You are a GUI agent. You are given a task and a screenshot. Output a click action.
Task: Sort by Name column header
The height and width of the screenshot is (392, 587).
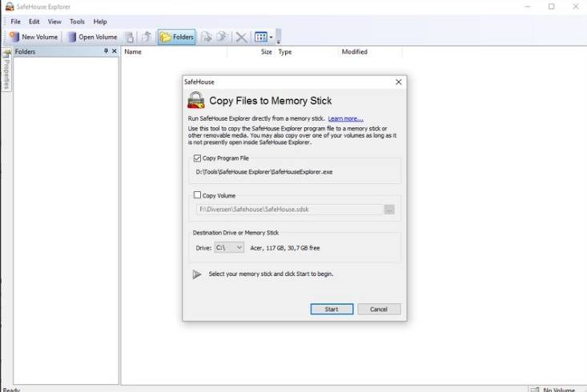pos(174,52)
